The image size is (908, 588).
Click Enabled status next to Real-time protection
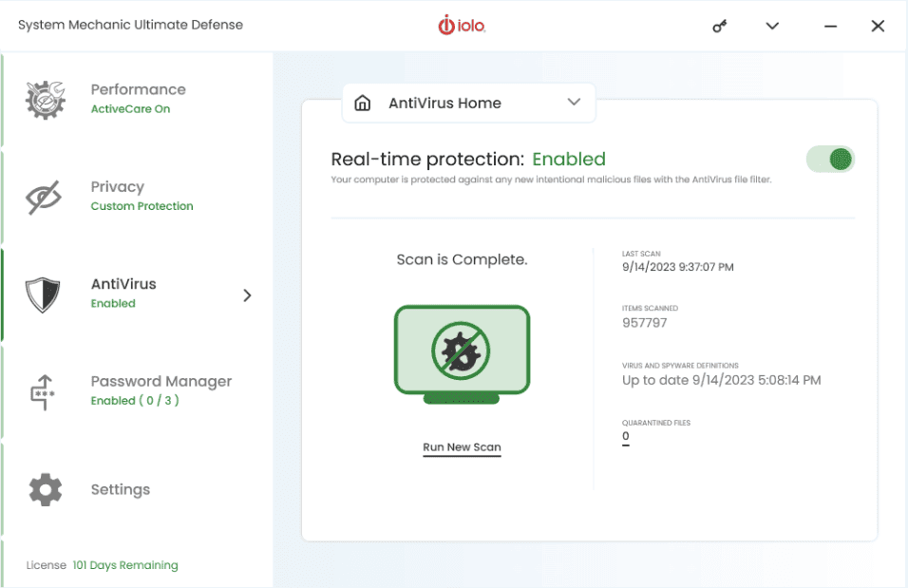point(569,159)
